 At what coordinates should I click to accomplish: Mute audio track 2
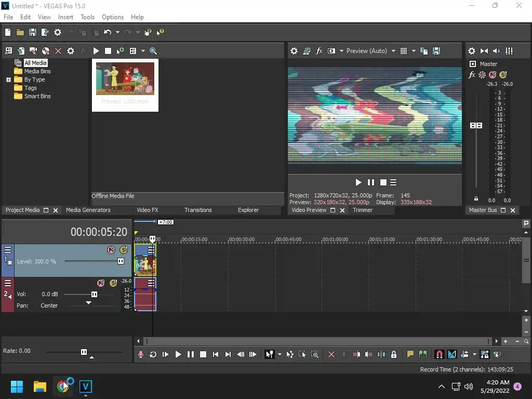(101, 283)
